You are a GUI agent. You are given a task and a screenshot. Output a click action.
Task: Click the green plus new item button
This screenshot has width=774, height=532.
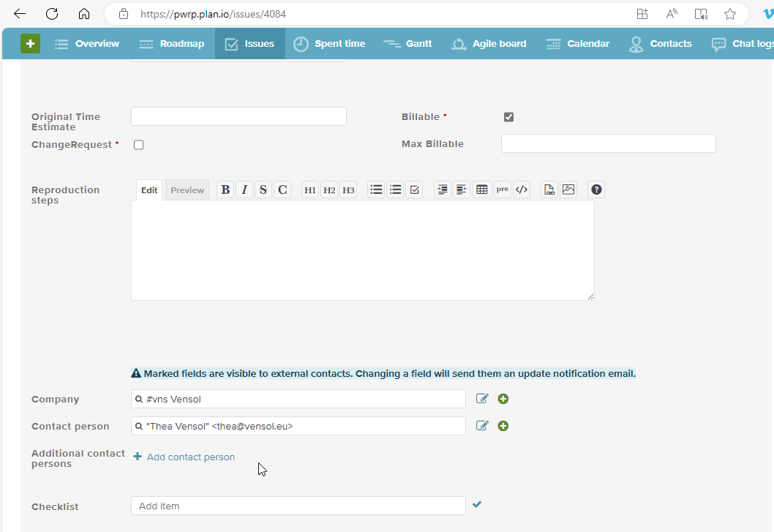(x=30, y=43)
